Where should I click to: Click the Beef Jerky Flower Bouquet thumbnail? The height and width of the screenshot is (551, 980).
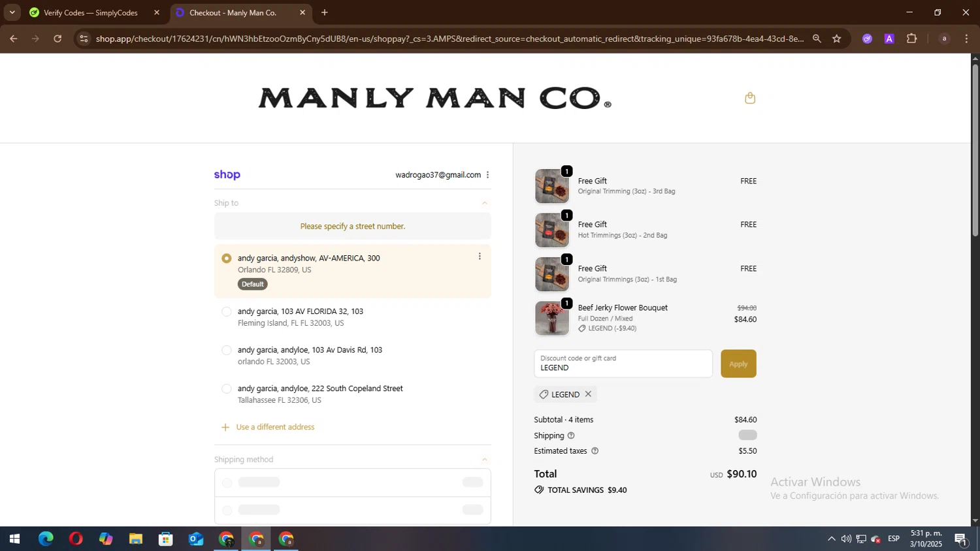click(x=552, y=318)
